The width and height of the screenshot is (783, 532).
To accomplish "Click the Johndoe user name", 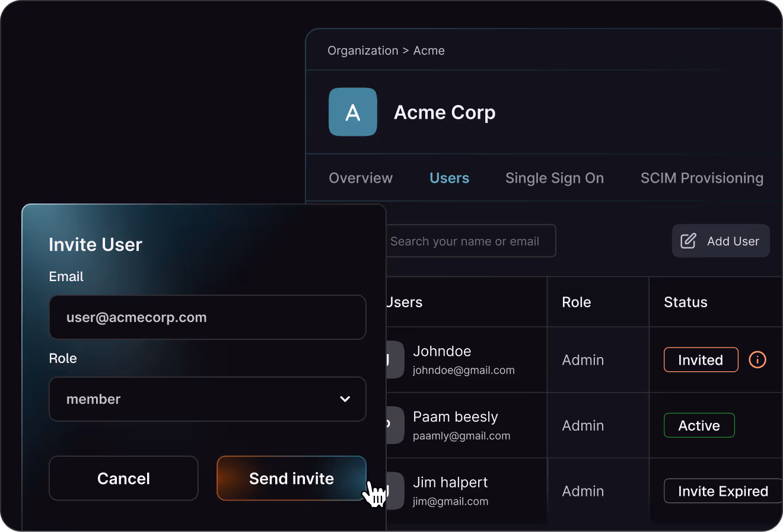I will (442, 351).
